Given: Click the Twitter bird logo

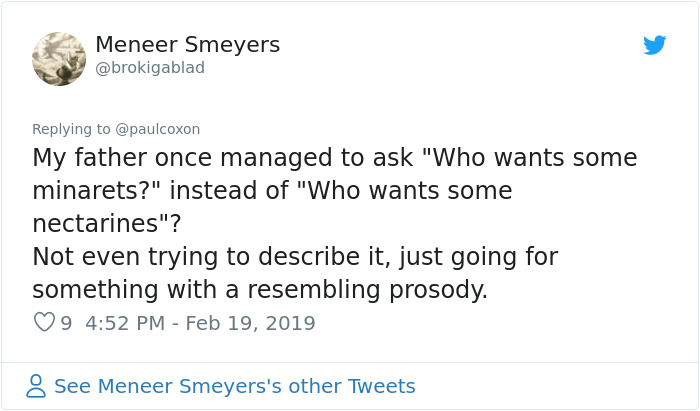Looking at the screenshot, I should [x=655, y=45].
